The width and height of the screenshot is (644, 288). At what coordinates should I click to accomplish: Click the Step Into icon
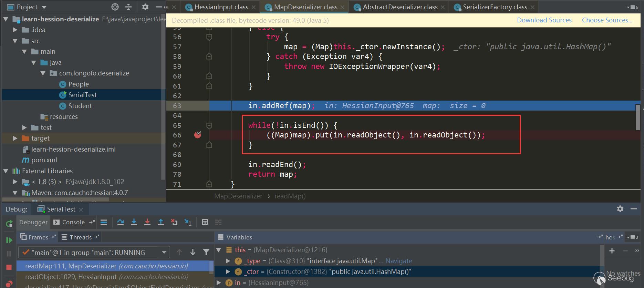[134, 222]
